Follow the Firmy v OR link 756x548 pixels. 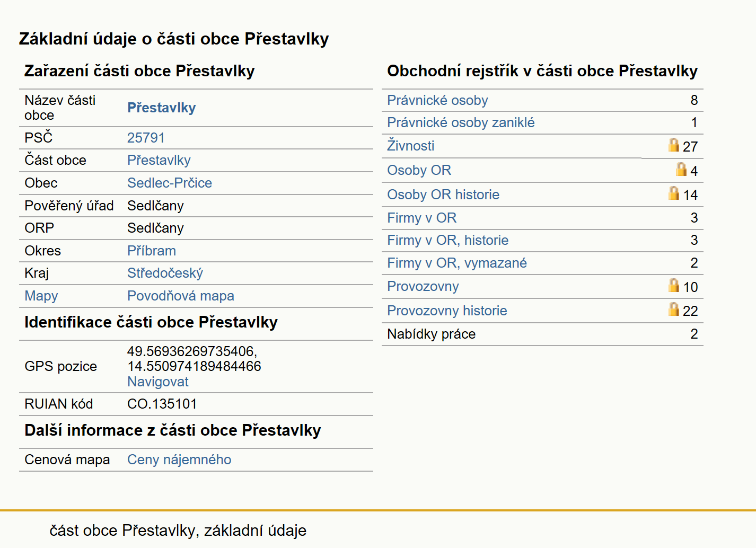(x=421, y=218)
